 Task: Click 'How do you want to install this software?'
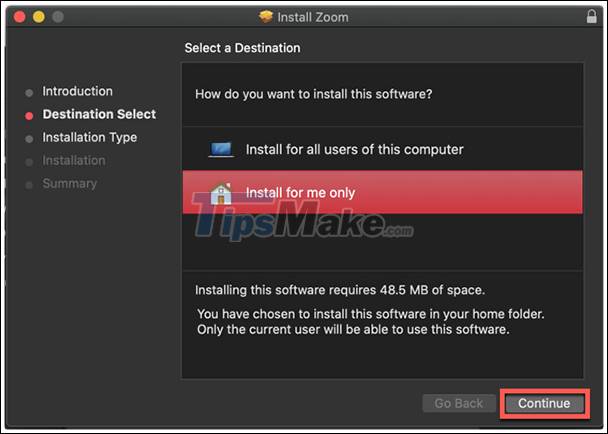tap(313, 94)
